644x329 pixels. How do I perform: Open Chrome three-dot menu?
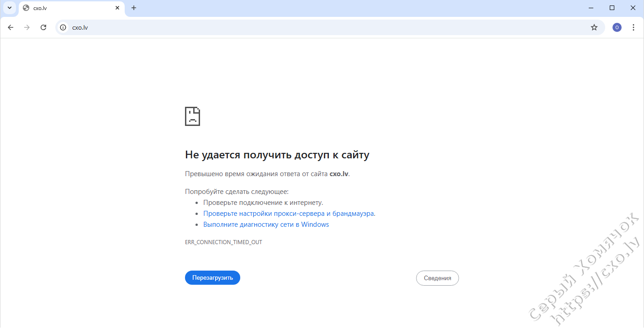[633, 27]
